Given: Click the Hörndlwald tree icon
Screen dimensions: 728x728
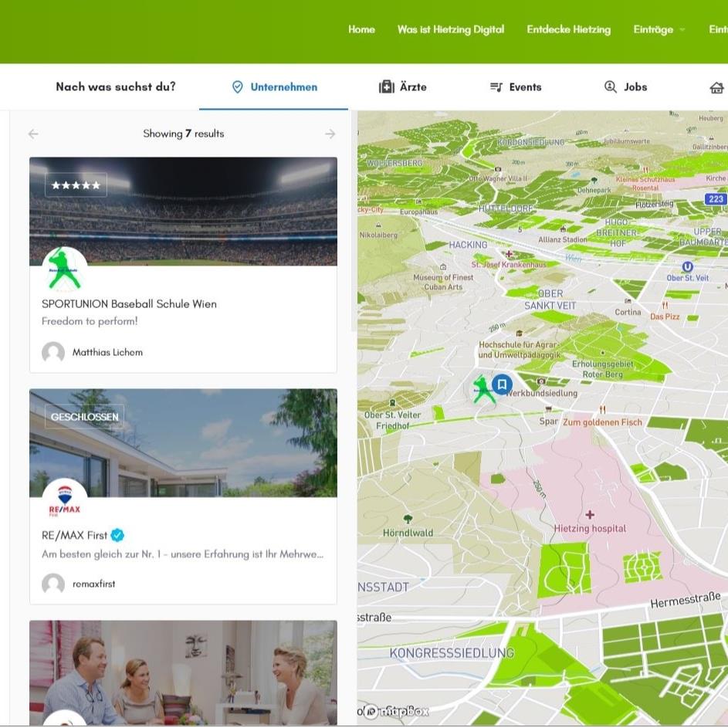Looking at the screenshot, I should click(x=408, y=519).
